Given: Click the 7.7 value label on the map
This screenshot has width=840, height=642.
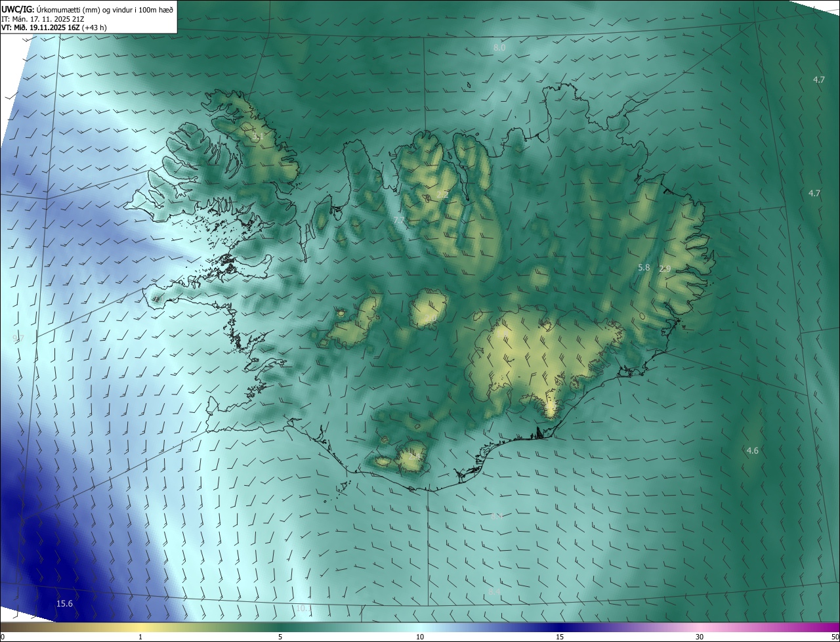Looking at the screenshot, I should click(x=399, y=219).
